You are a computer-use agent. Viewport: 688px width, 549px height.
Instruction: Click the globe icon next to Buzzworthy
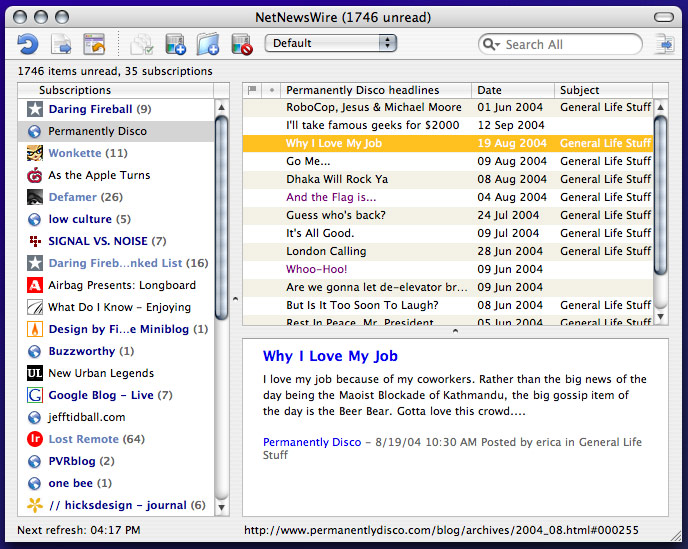point(35,351)
